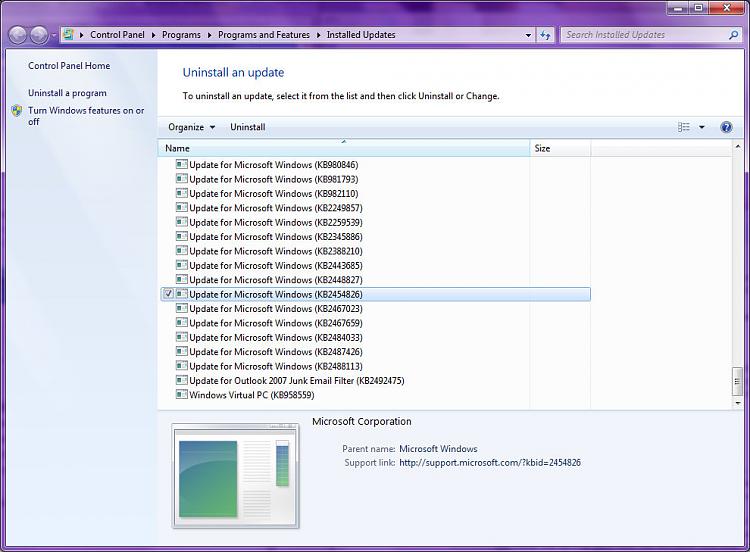Expand the arrow after Control Panel breadcrumb

153,35
